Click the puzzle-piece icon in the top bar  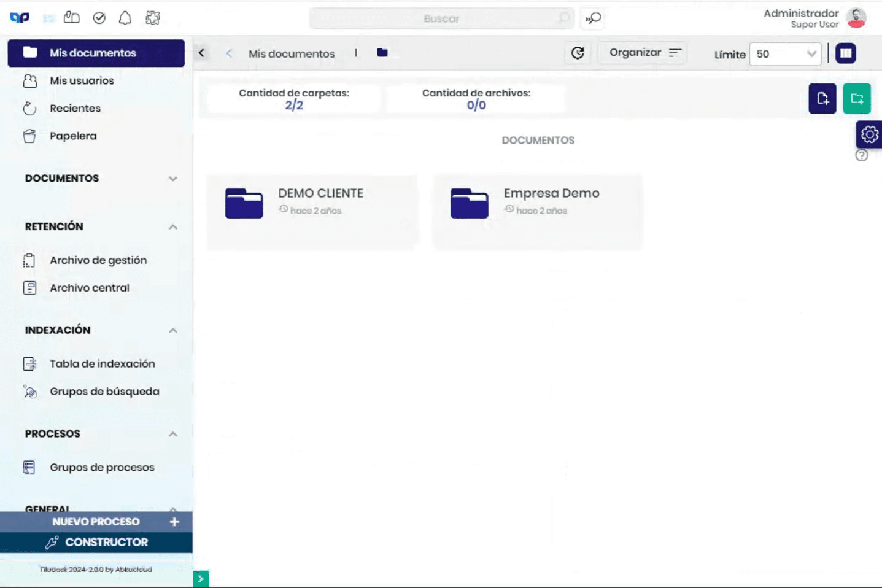pyautogui.click(x=152, y=18)
